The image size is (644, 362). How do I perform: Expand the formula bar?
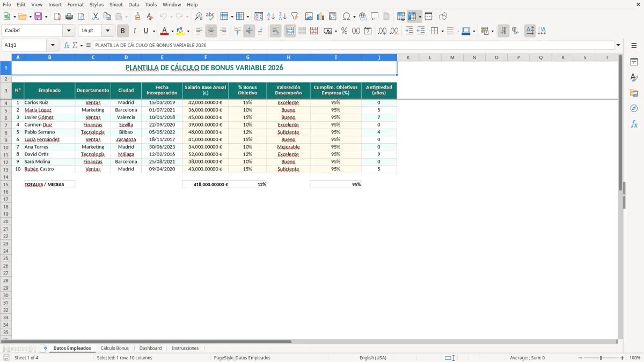618,46
